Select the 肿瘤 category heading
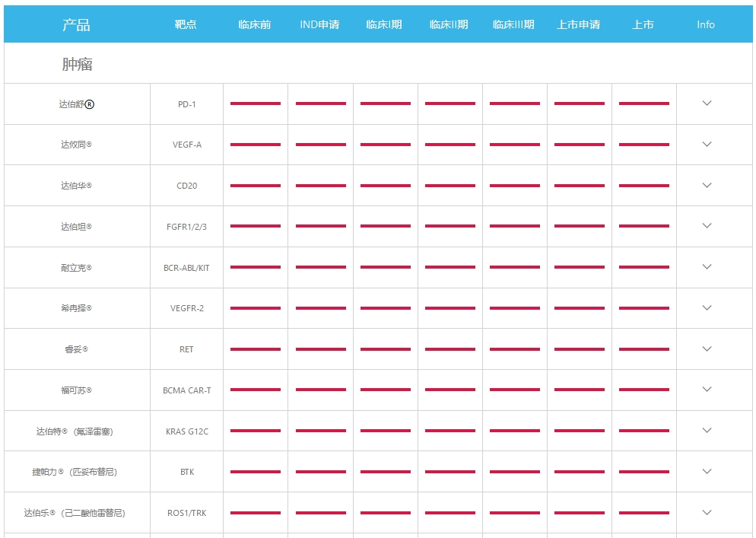Viewport: 756px width, 538px height. point(77,65)
